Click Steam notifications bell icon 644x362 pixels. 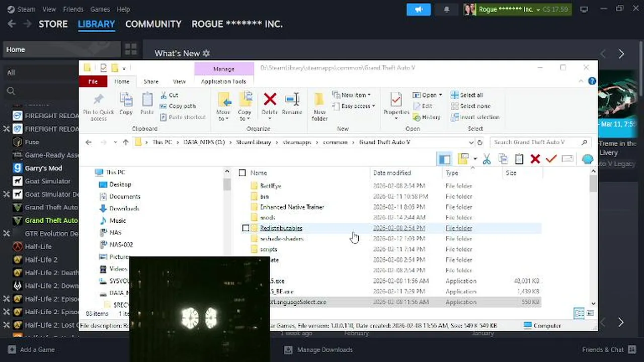(446, 10)
